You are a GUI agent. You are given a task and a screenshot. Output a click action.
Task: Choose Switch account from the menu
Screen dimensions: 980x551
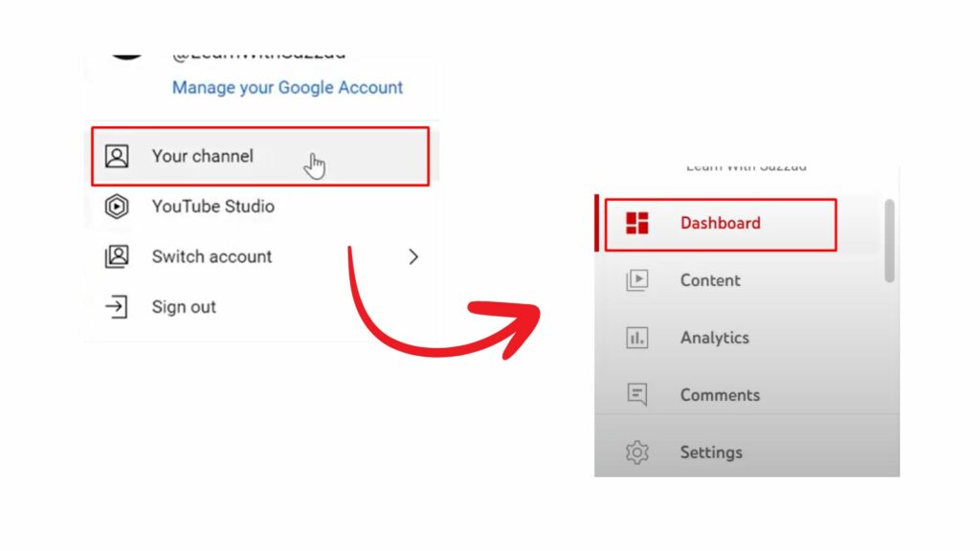coord(211,256)
